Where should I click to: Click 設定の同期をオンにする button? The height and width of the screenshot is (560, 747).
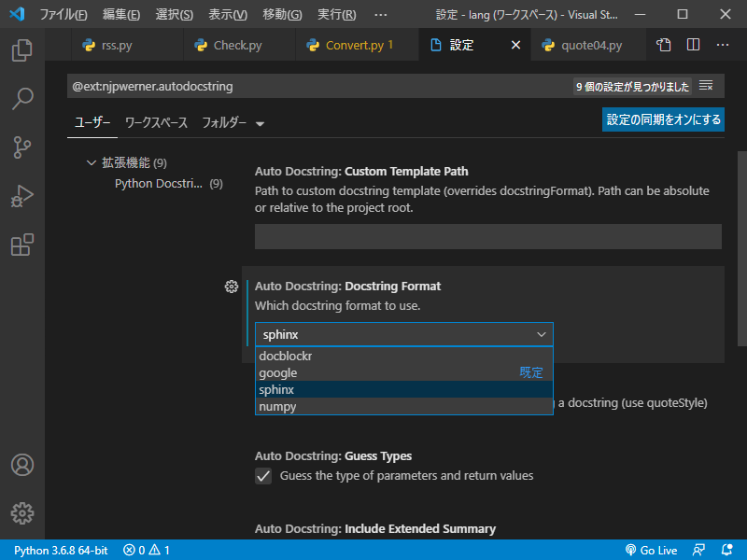click(663, 119)
